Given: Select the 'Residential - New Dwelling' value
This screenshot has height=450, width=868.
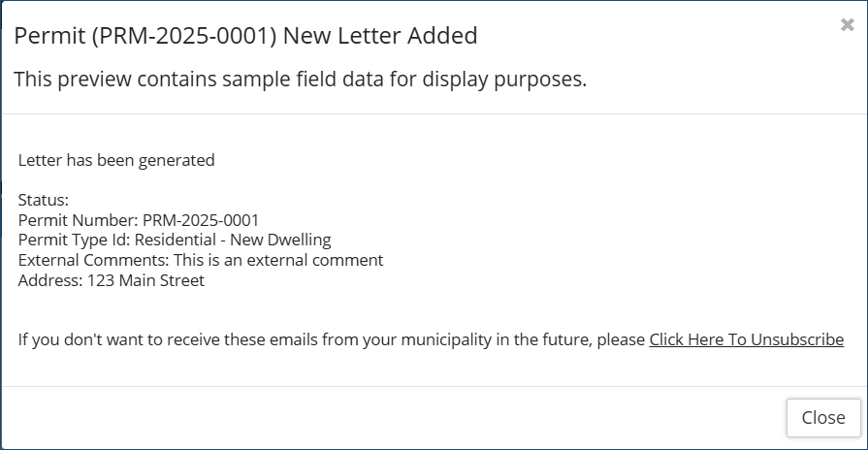Looking at the screenshot, I should click(x=233, y=240).
